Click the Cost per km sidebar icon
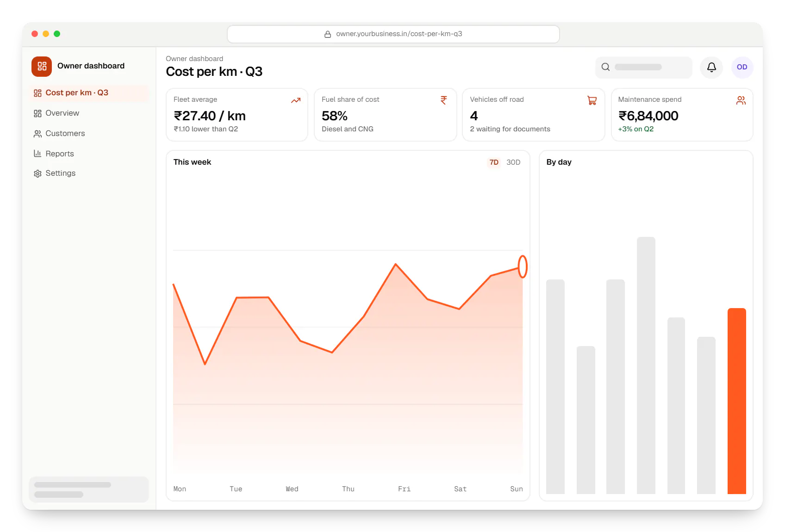The image size is (785, 532). click(x=37, y=93)
